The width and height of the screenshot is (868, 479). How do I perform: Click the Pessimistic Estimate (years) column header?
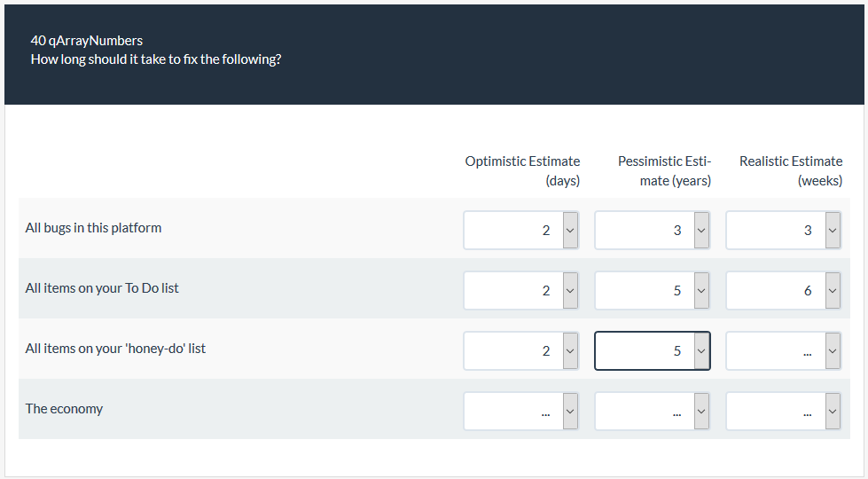tap(665, 170)
